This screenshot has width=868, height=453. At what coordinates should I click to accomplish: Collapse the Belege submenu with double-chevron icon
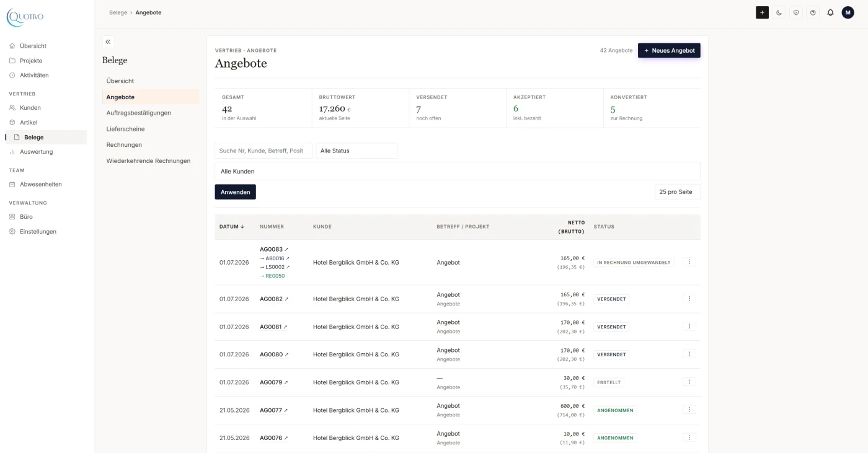tap(108, 42)
